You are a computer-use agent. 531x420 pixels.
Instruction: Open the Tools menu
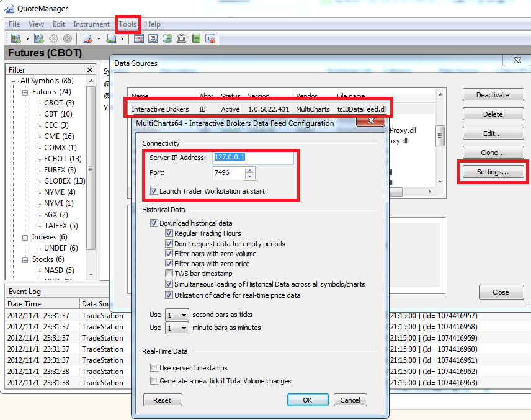point(128,24)
